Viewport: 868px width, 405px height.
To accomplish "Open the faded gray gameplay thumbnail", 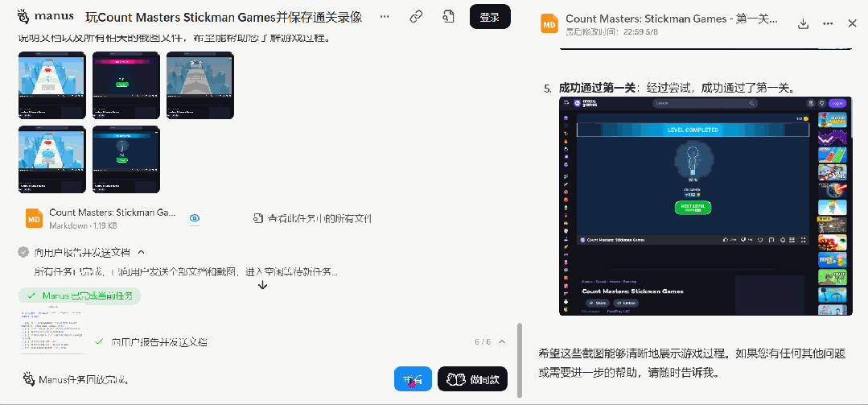I will pos(200,85).
